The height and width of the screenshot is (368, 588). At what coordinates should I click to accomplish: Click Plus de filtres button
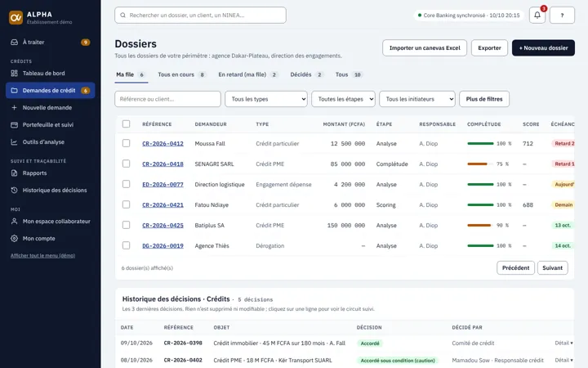click(x=484, y=99)
